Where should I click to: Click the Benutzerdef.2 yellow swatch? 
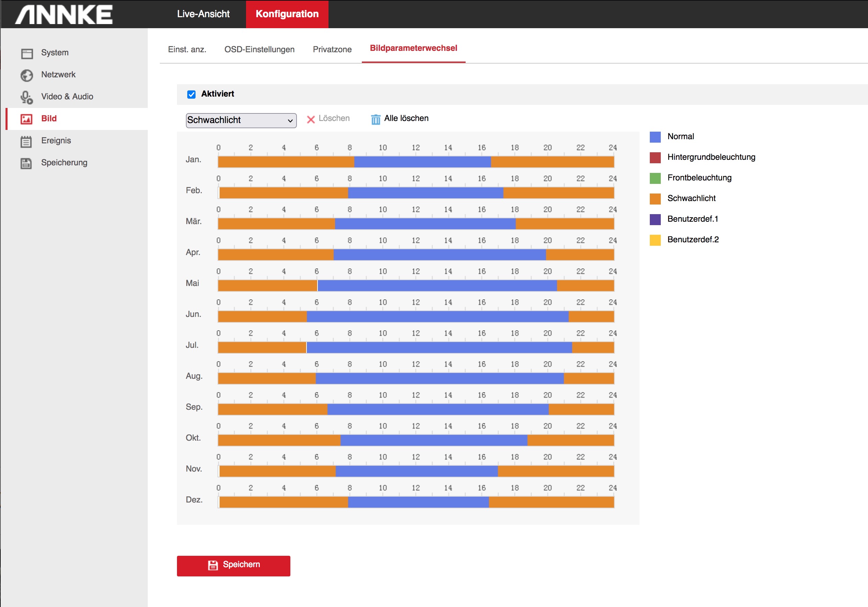(x=655, y=240)
